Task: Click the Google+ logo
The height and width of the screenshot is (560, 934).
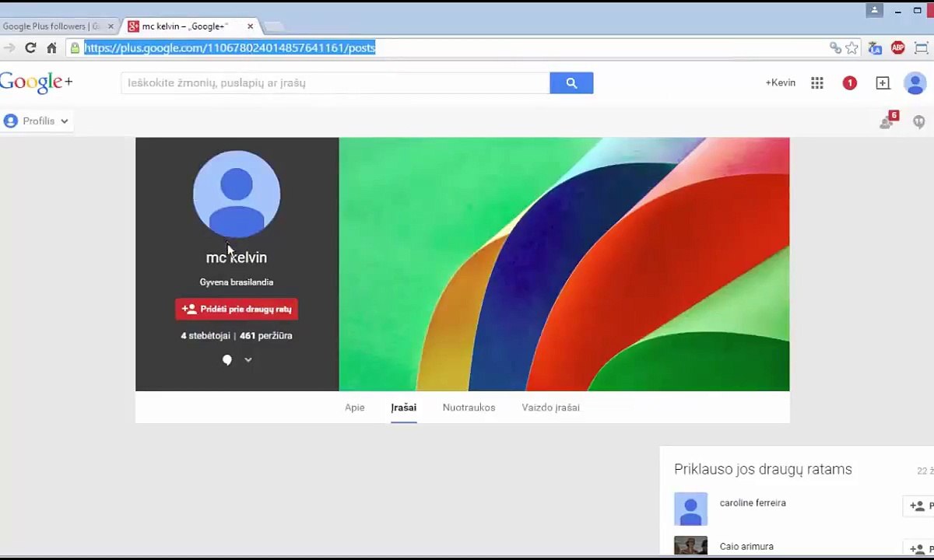Action: click(x=36, y=82)
